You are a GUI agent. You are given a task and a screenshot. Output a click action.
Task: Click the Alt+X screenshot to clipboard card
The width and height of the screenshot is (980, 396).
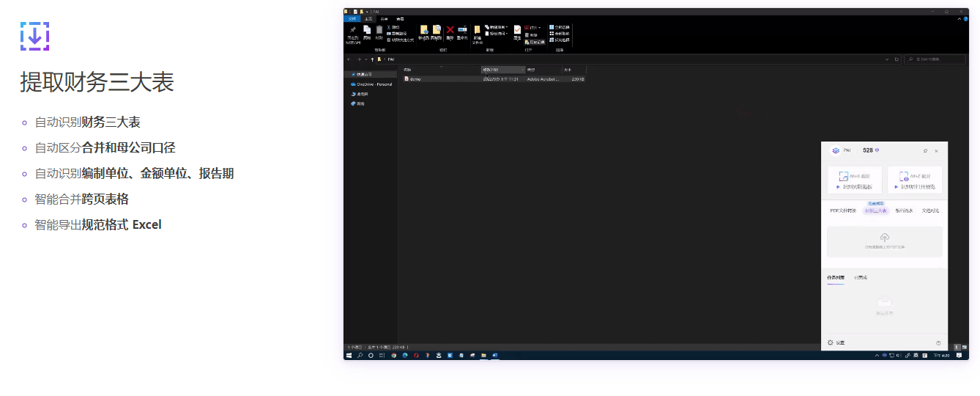(854, 180)
